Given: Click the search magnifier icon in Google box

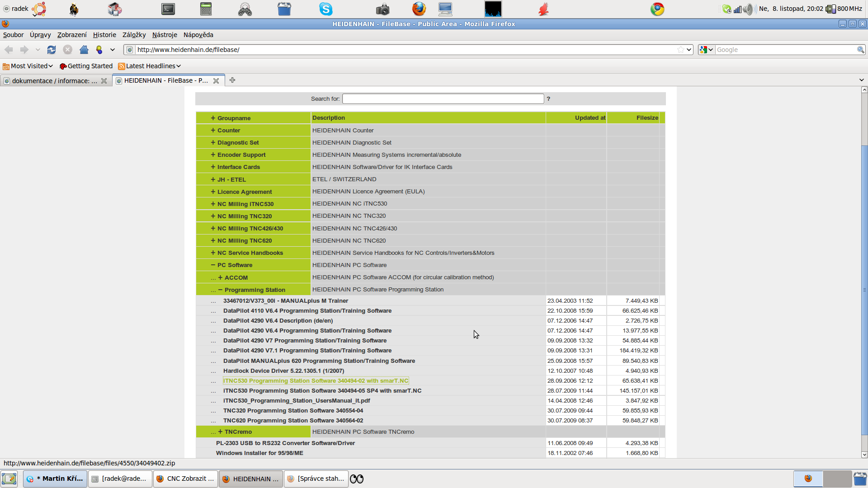Looking at the screenshot, I should click(x=860, y=50).
